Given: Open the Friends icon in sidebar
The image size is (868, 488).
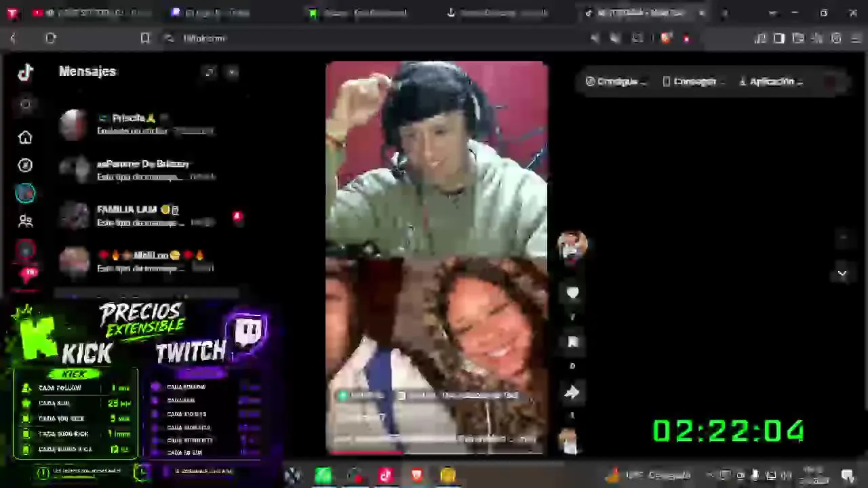Looking at the screenshot, I should (x=26, y=221).
